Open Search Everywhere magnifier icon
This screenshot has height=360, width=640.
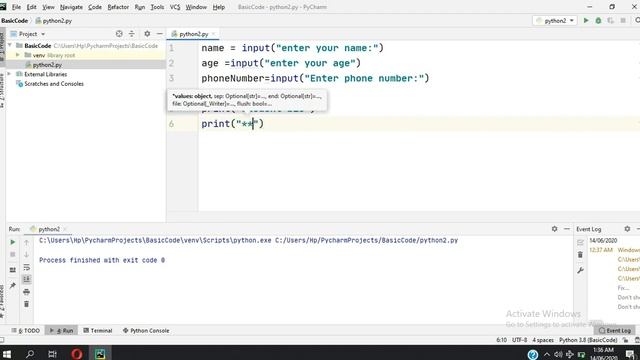[637, 20]
